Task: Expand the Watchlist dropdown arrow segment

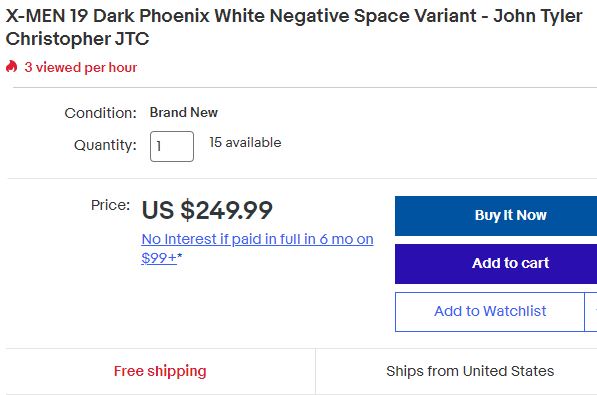Action: click(591, 312)
